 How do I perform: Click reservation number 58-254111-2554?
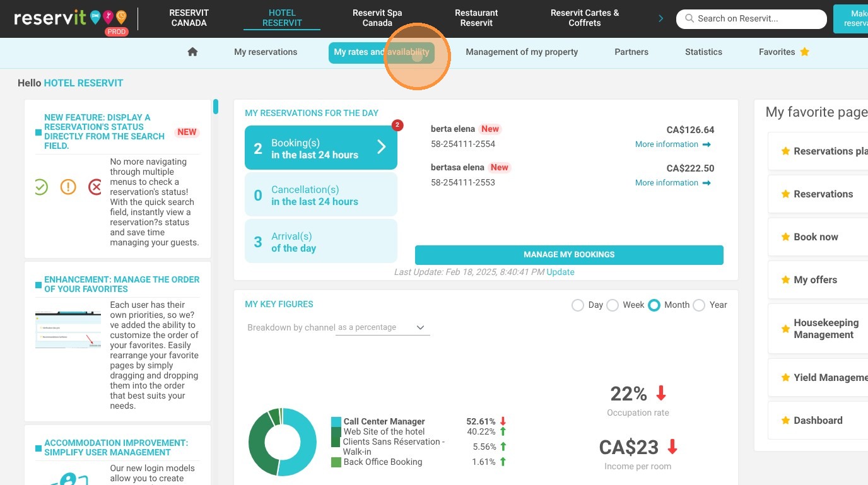click(463, 144)
